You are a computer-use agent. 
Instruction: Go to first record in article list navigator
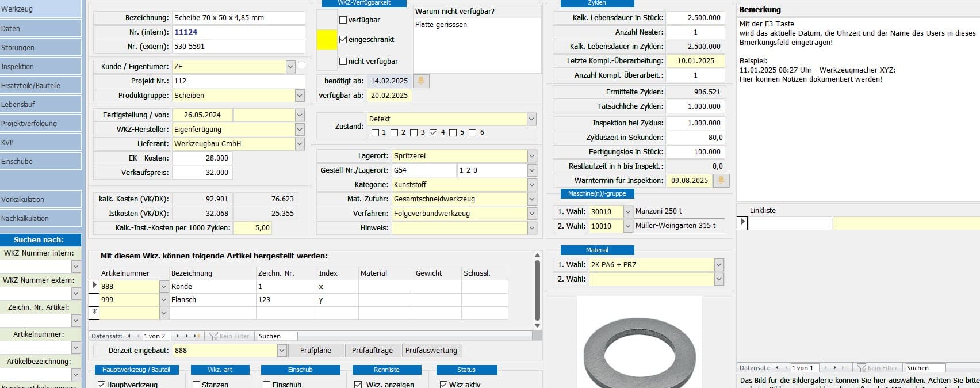coord(128,336)
